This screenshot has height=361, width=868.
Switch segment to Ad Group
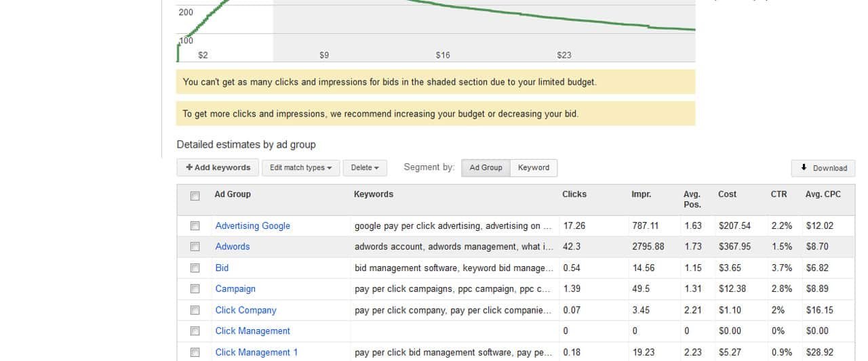(x=486, y=168)
